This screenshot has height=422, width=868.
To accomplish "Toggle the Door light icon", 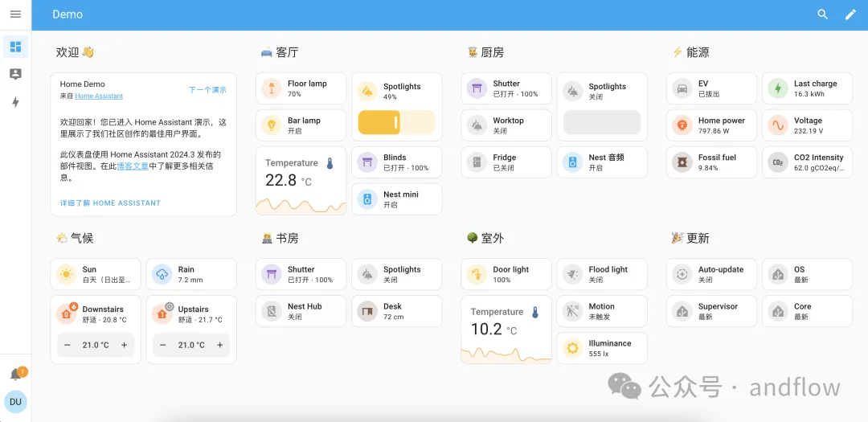I will click(x=477, y=274).
